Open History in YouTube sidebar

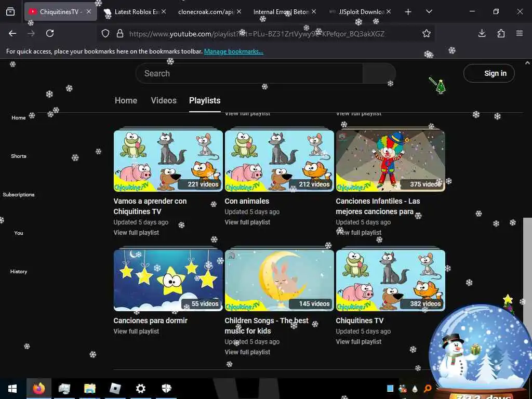pyautogui.click(x=19, y=271)
